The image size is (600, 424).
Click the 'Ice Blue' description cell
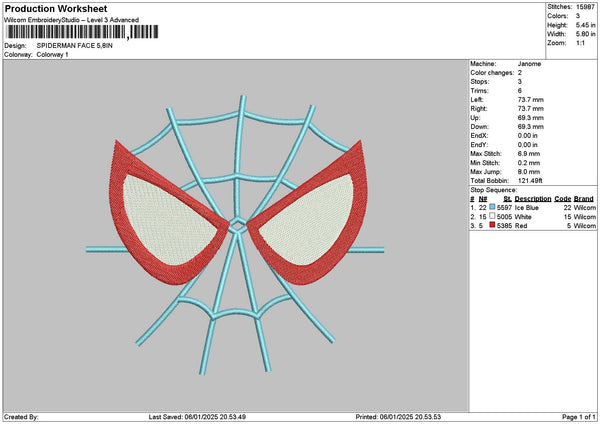[x=527, y=208]
